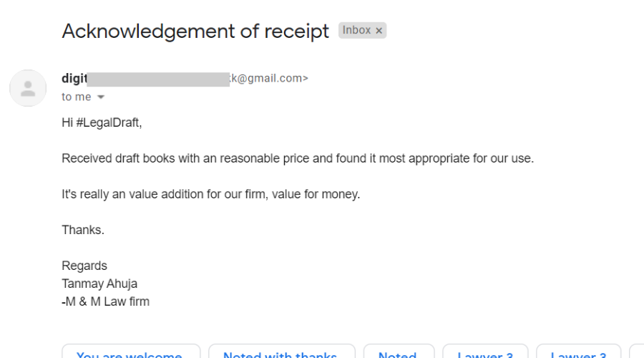Click the "-M & M Law firm" signature line

coord(106,301)
